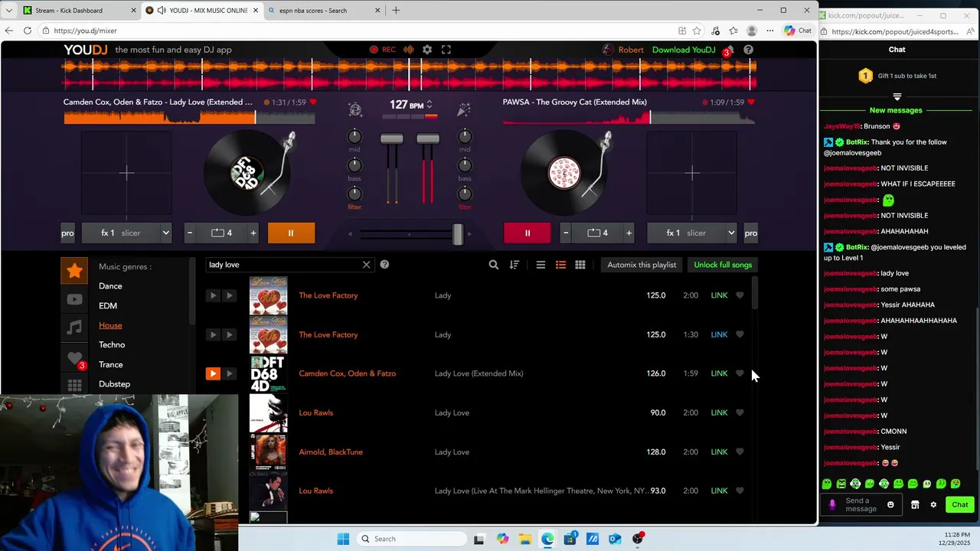Screen dimensions: 980x551
Task: Select the House genre
Action: click(x=110, y=325)
